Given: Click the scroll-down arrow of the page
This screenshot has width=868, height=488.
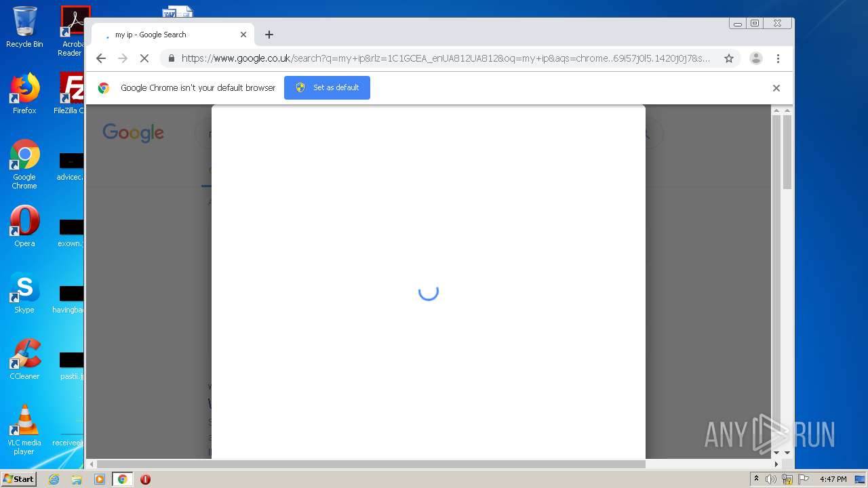Looking at the screenshot, I should [787, 453].
